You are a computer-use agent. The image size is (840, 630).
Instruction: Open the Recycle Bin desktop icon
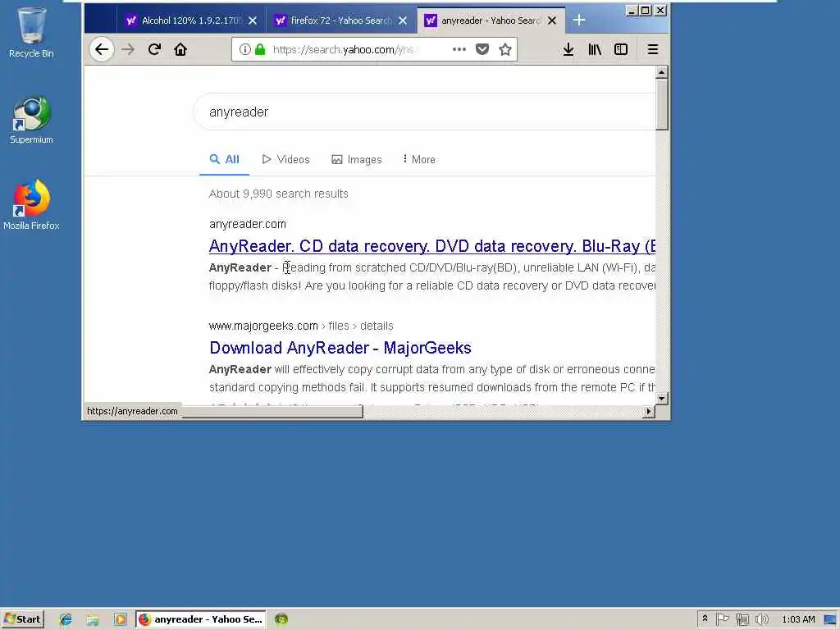tap(31, 32)
